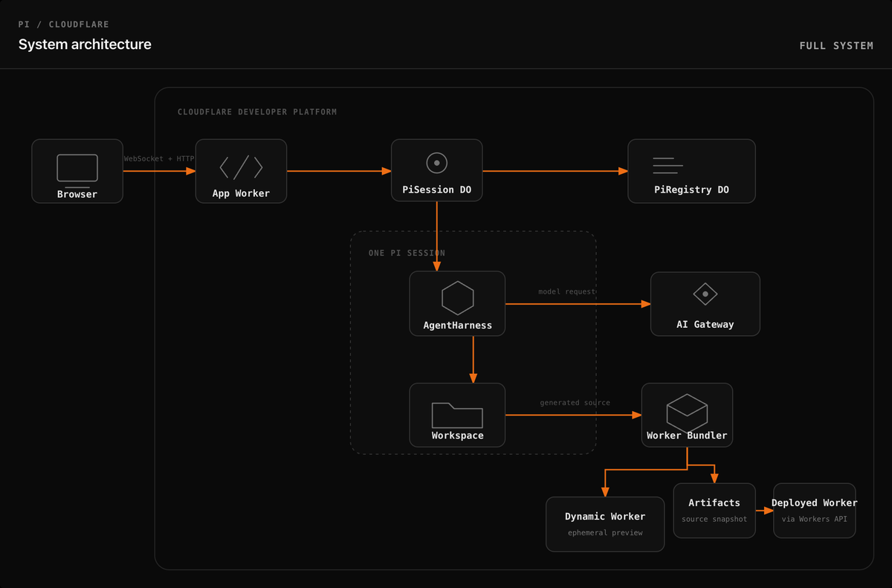Select the Worker Bundler label
The height and width of the screenshot is (588, 892).
click(x=687, y=435)
